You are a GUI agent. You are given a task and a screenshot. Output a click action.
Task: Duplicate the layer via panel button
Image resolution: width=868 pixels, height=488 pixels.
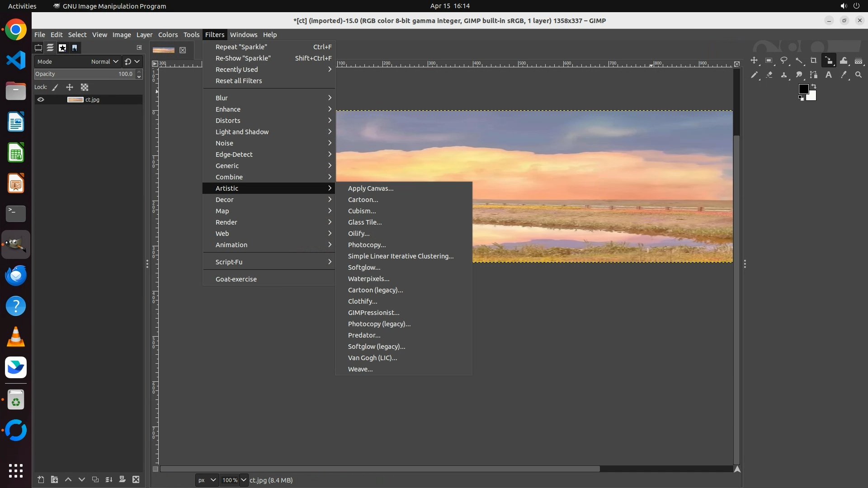click(95, 479)
